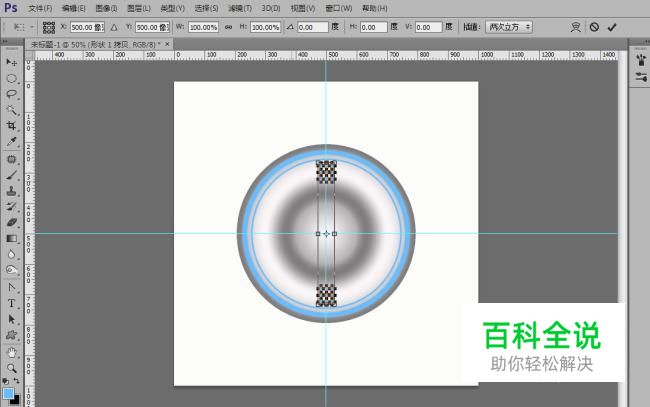This screenshot has width=650, height=407.
Task: Click the foreground blue color swatch
Action: (x=8, y=393)
